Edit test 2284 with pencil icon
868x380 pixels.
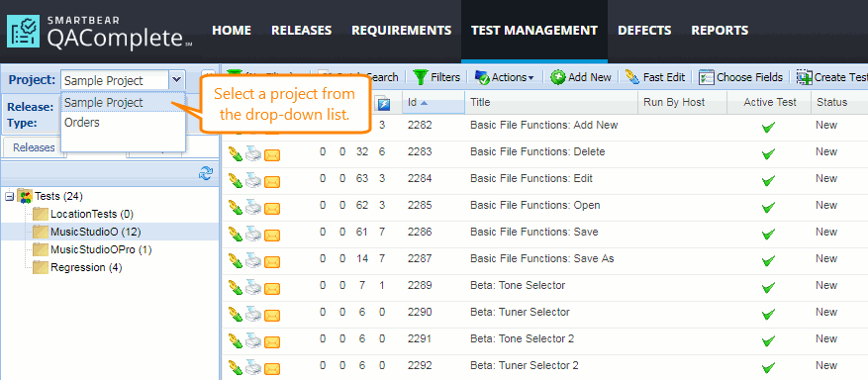pos(236,181)
